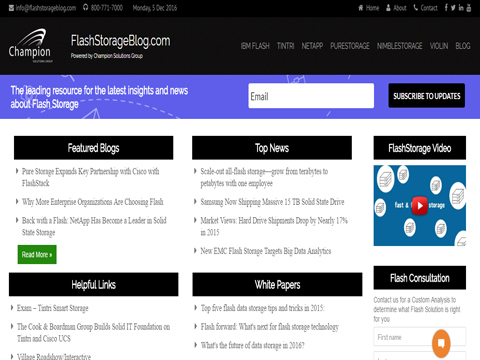Open the Contact page link
The width and height of the screenshot is (480, 360).
point(425,8)
